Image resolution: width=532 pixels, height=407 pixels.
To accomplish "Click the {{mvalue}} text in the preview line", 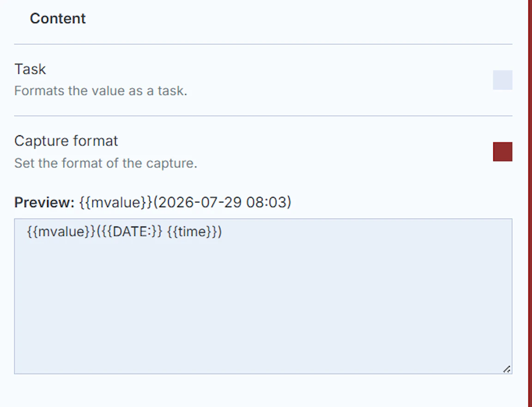I will click(116, 202).
